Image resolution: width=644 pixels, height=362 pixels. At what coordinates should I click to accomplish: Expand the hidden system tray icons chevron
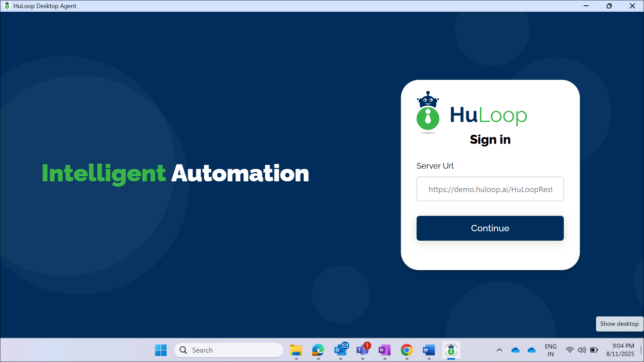(499, 350)
